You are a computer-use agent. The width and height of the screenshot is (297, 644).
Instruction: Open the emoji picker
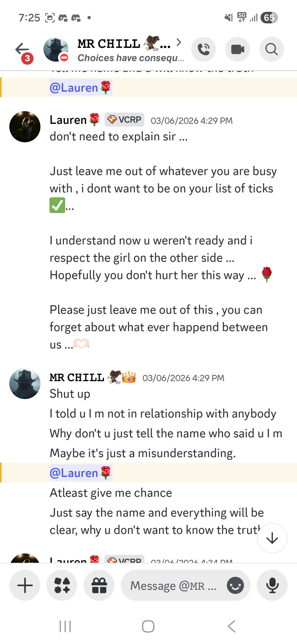click(235, 585)
